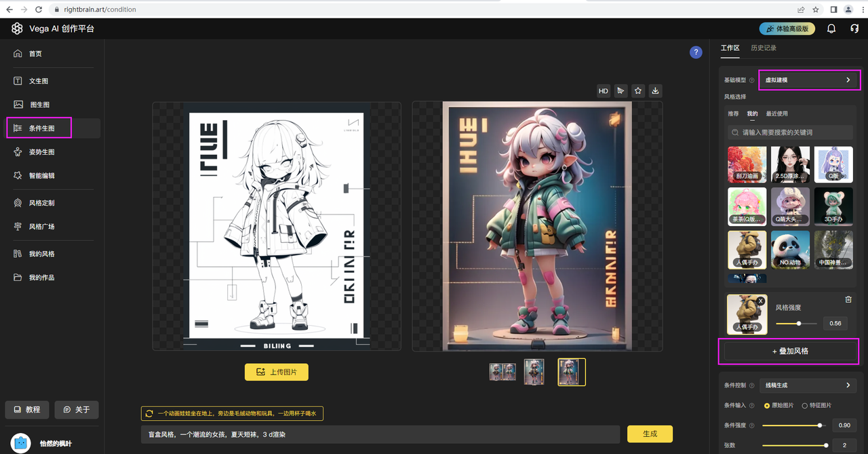
Task: Delete the selected style with trash icon
Action: point(848,299)
